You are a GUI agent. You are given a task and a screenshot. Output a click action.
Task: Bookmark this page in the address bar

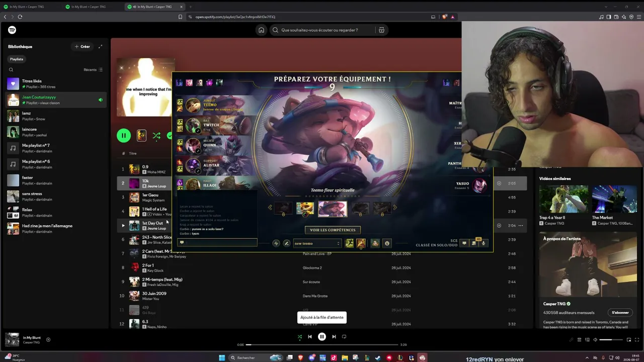click(x=180, y=17)
